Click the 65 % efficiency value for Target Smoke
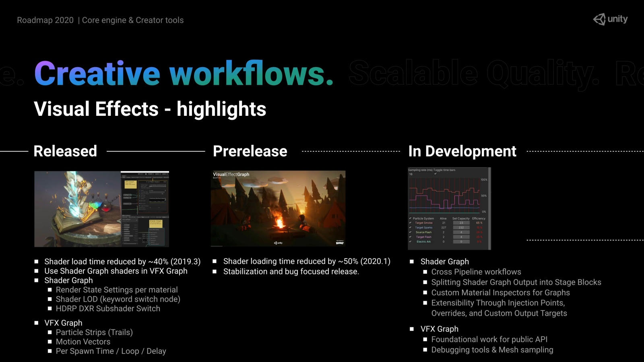644x362 pixels. pyautogui.click(x=479, y=223)
